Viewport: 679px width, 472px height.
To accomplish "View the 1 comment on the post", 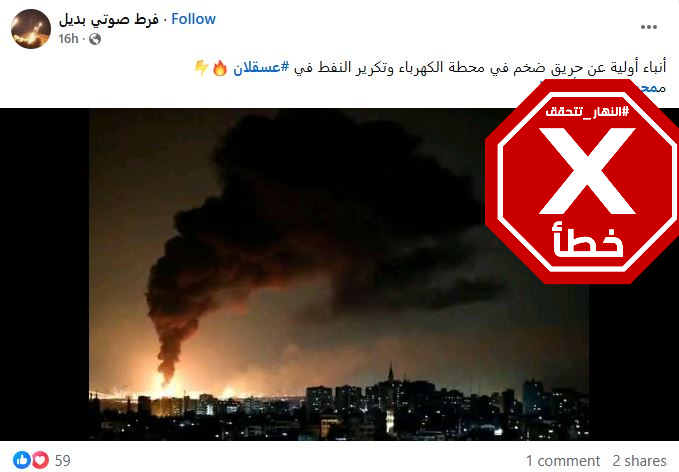I will (563, 461).
